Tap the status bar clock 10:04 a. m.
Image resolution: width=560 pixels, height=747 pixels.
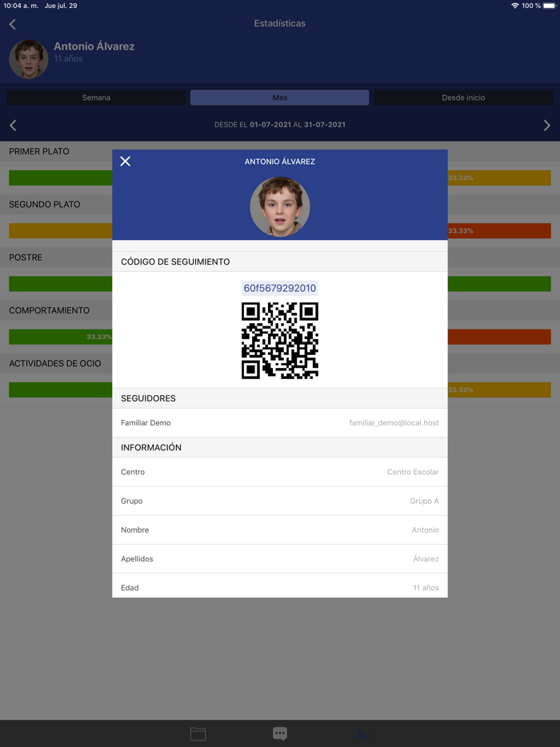tap(21, 6)
